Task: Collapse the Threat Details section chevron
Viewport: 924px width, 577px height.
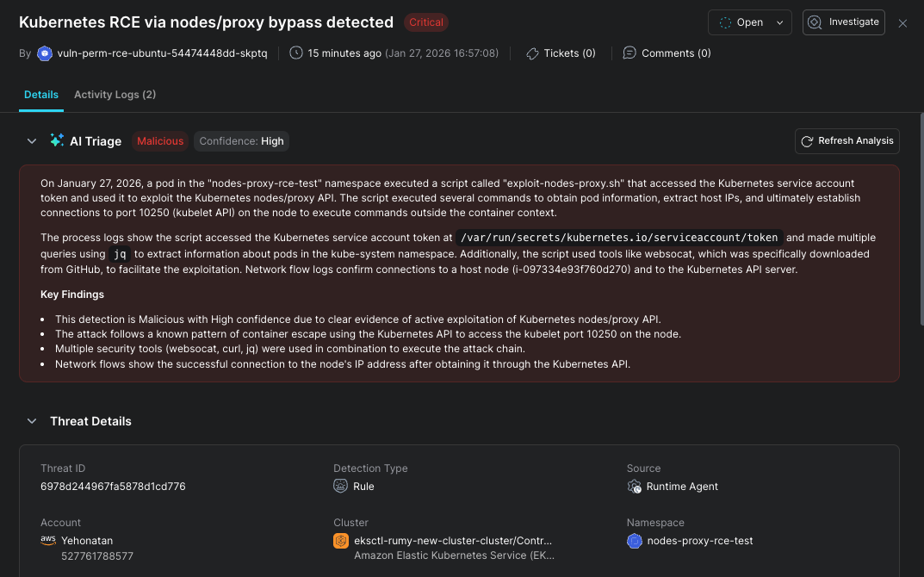Action: (32, 421)
